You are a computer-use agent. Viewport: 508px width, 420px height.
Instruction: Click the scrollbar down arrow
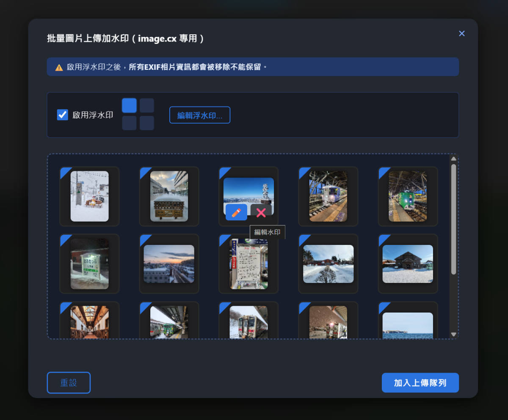pyautogui.click(x=453, y=334)
